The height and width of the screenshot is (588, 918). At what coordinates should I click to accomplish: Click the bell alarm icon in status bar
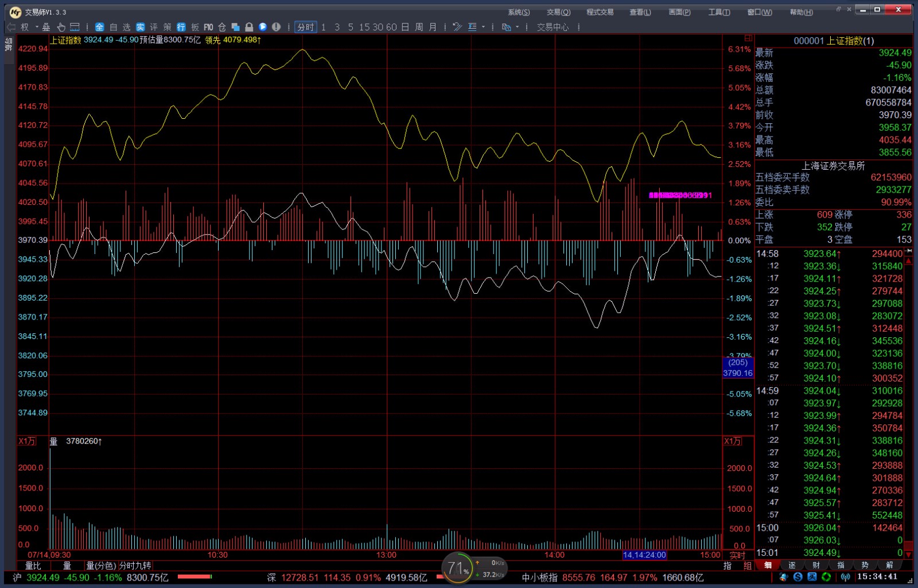tap(783, 577)
